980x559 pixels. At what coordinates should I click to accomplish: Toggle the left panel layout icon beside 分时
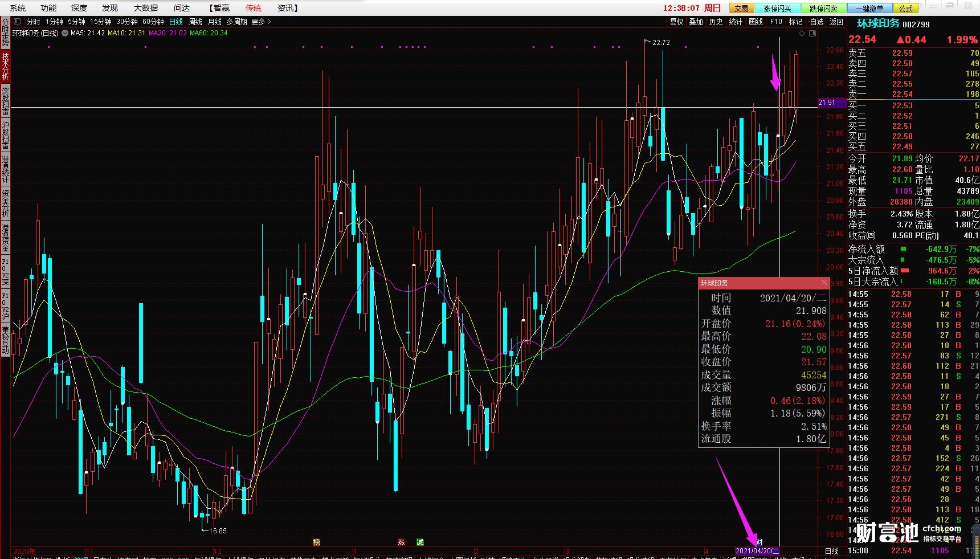click(x=17, y=22)
